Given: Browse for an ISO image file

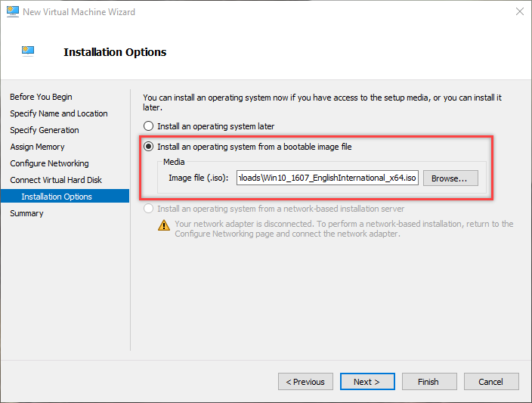Looking at the screenshot, I should (x=450, y=178).
